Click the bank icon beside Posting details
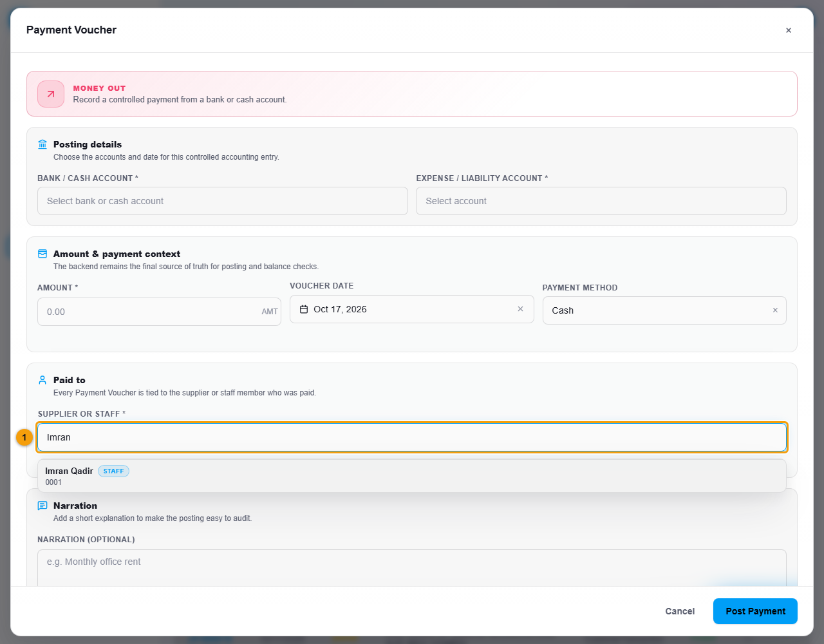This screenshot has height=644, width=824. coord(42,144)
